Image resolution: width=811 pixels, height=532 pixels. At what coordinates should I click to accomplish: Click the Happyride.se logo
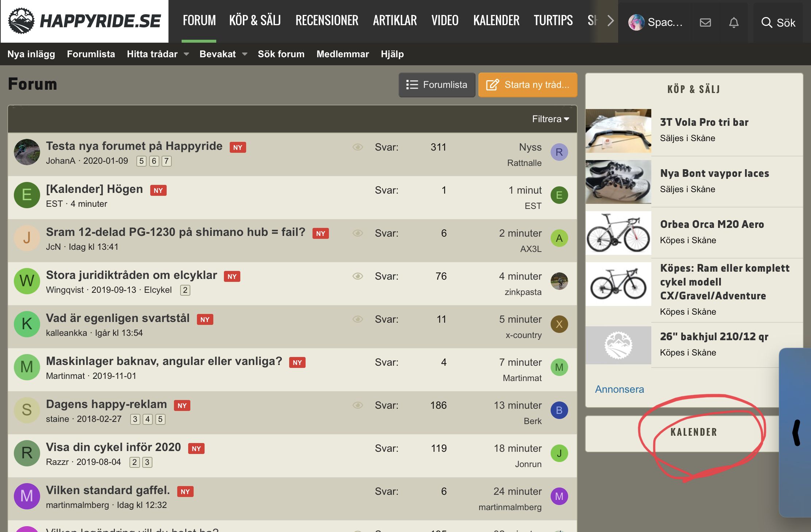coord(85,21)
